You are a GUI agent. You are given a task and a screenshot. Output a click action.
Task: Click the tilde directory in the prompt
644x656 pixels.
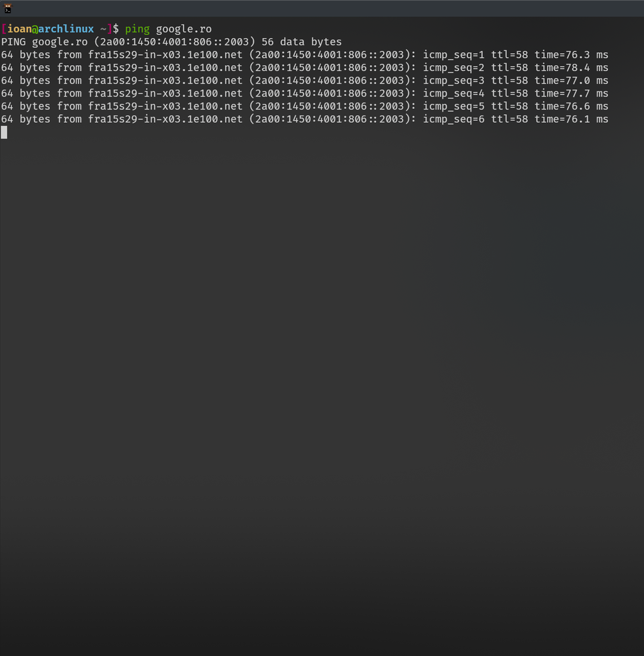[103, 29]
